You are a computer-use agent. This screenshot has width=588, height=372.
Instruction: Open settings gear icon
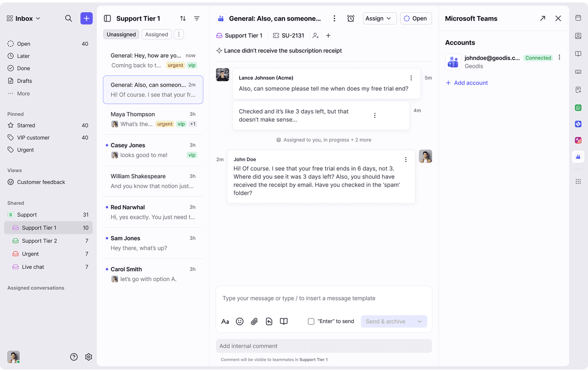(x=89, y=357)
